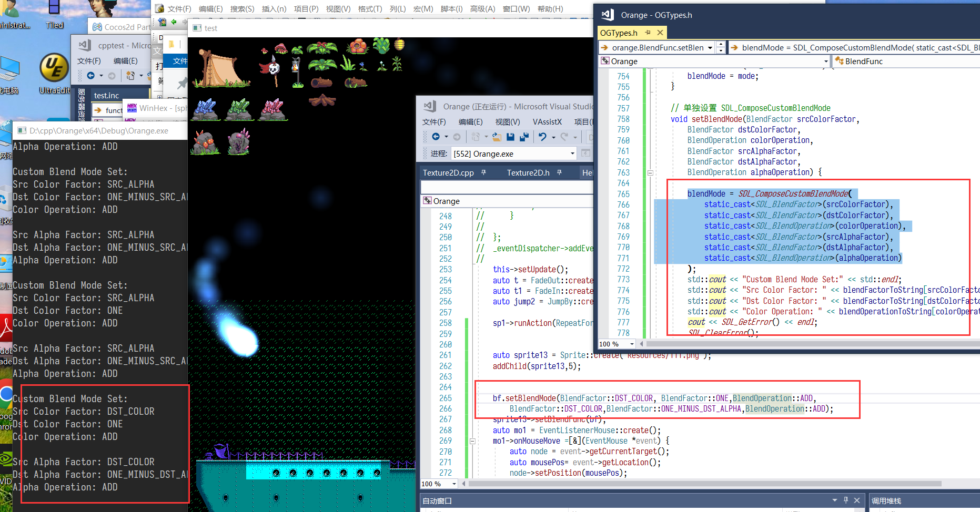
Task: Click console line 'Src Color Factor: DST_COLOR'
Action: click(84, 411)
